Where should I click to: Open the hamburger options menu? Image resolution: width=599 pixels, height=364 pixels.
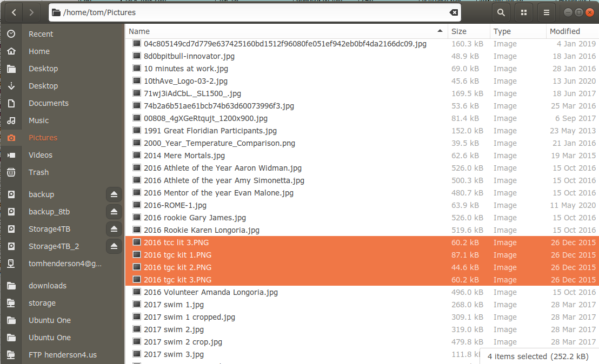click(546, 12)
